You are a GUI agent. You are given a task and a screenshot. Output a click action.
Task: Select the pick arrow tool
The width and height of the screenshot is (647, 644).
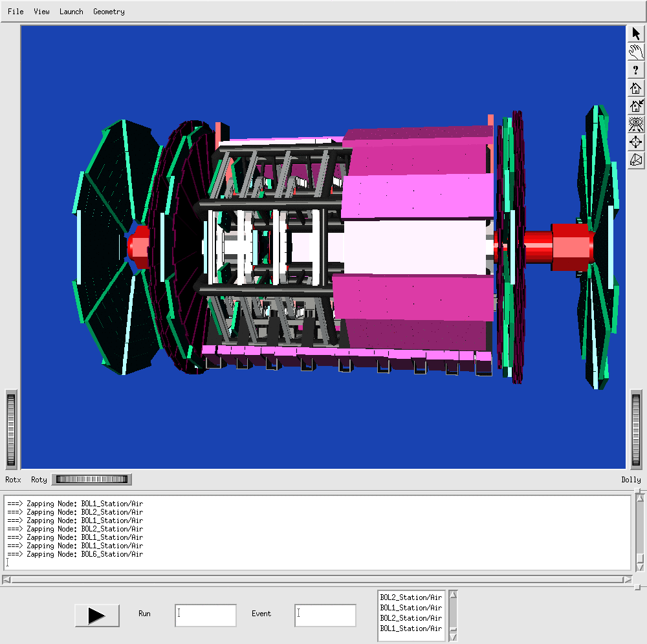click(x=636, y=34)
